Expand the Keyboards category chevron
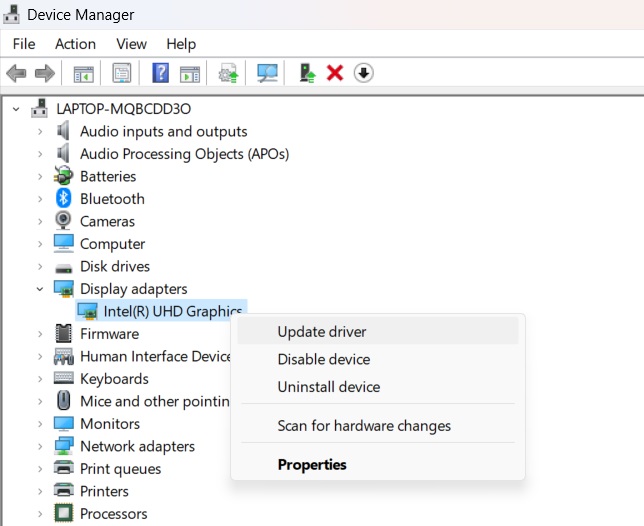 pyautogui.click(x=40, y=379)
